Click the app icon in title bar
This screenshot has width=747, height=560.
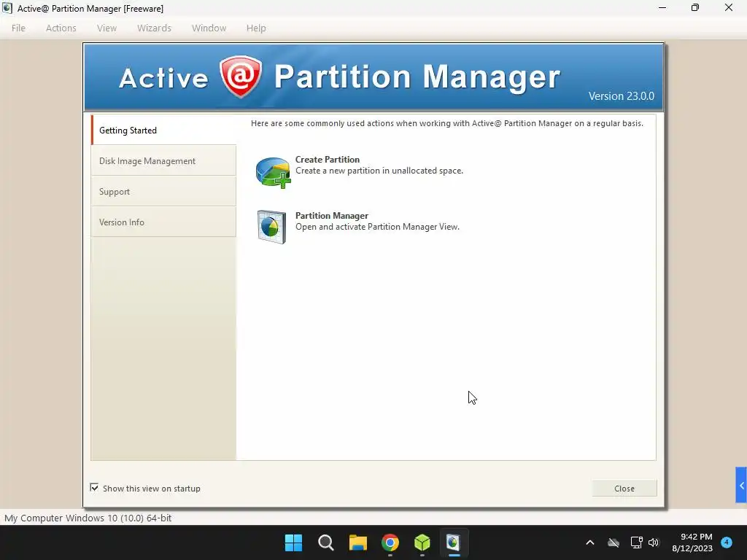coord(7,8)
